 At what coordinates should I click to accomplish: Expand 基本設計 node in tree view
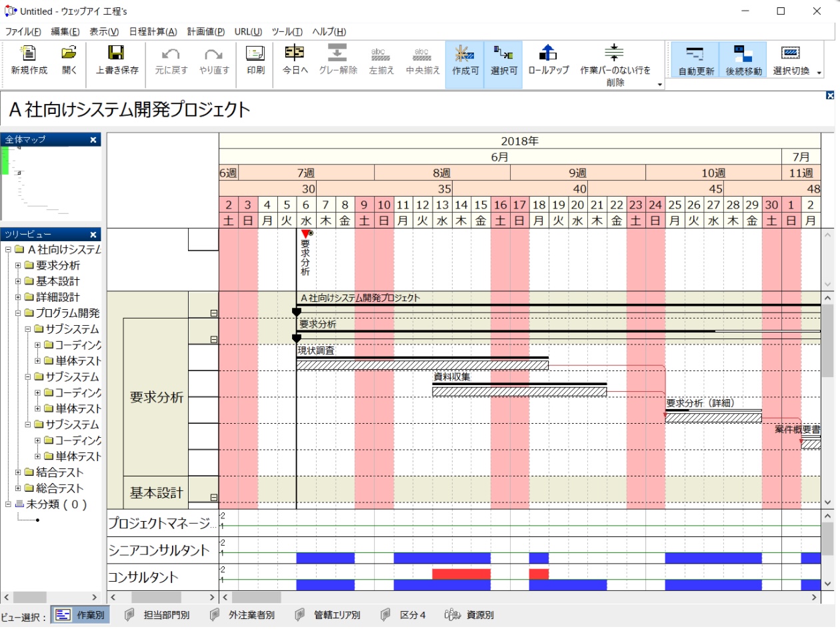[x=19, y=281]
